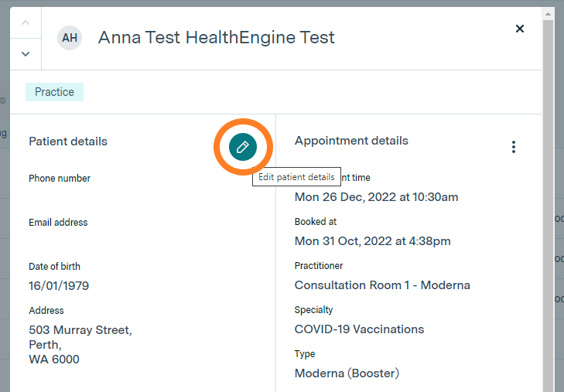This screenshot has height=392, width=564.
Task: Click the date of birth 16/01/1979
Action: pyautogui.click(x=59, y=285)
